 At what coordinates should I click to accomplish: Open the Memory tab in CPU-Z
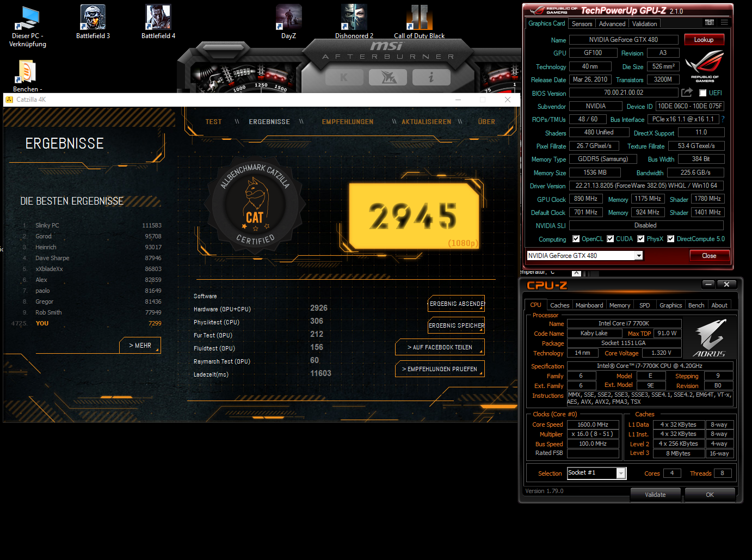point(620,305)
